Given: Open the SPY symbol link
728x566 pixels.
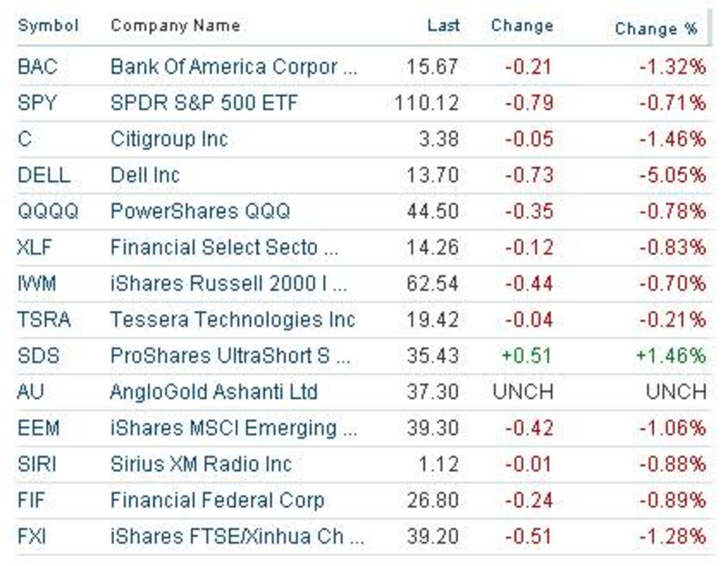Looking at the screenshot, I should (37, 103).
